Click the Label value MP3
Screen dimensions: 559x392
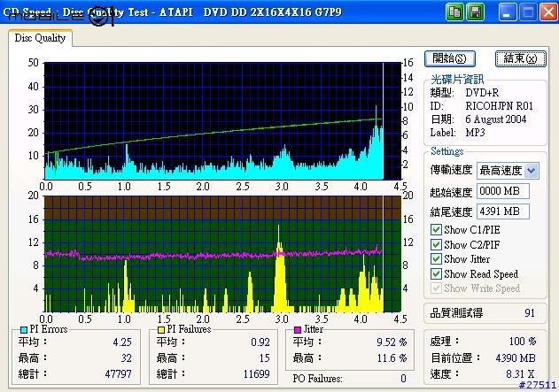475,133
